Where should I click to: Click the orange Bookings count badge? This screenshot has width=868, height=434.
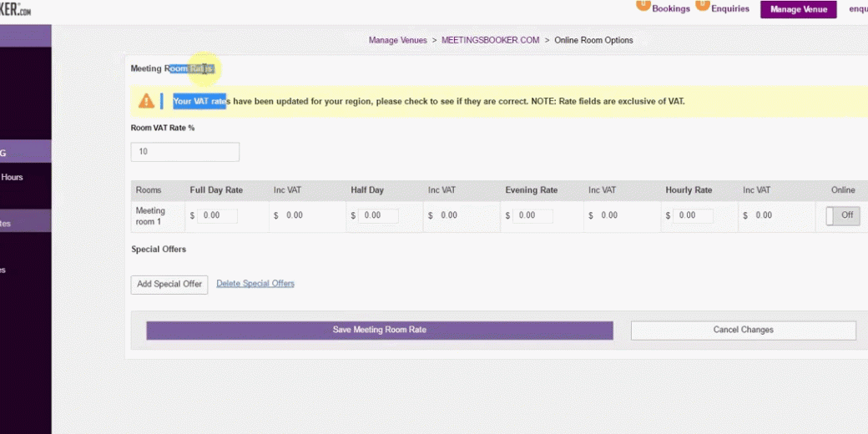click(643, 4)
